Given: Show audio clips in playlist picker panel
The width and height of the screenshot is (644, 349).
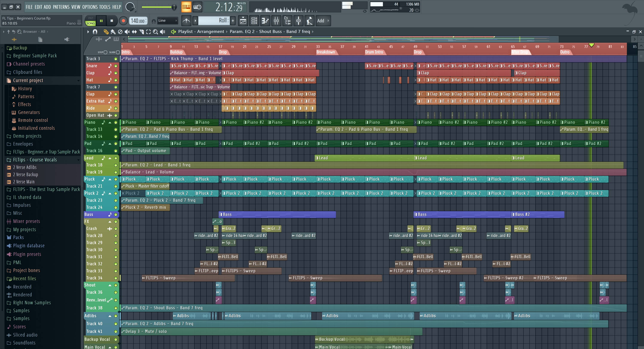Looking at the screenshot, I should 99,39.
